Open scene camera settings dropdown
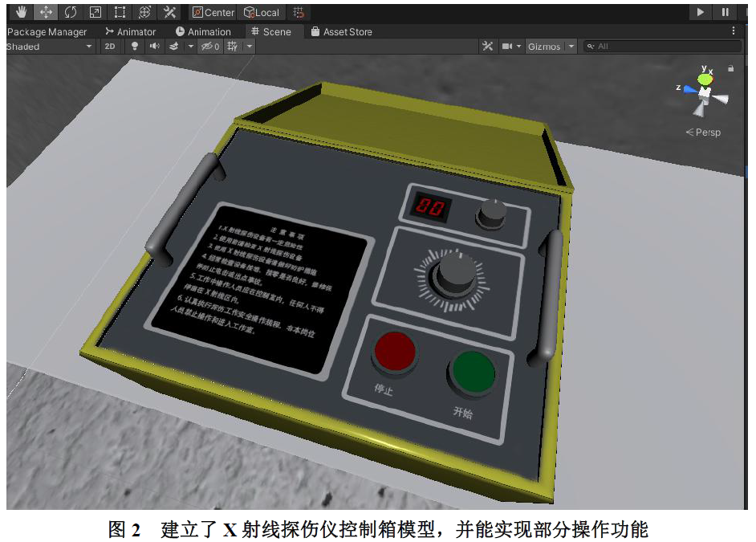The image size is (756, 542). pos(511,47)
